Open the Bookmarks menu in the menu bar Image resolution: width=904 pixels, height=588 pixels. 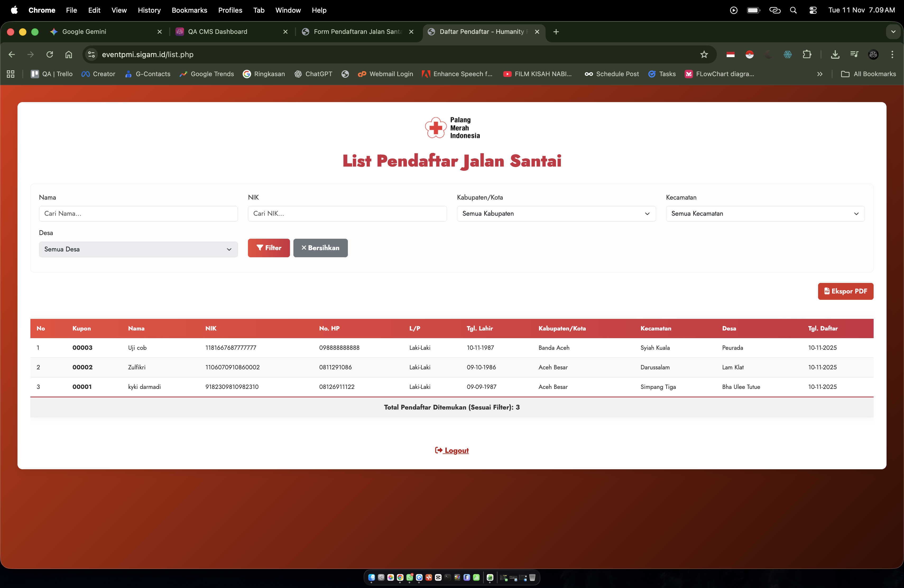[x=189, y=10]
